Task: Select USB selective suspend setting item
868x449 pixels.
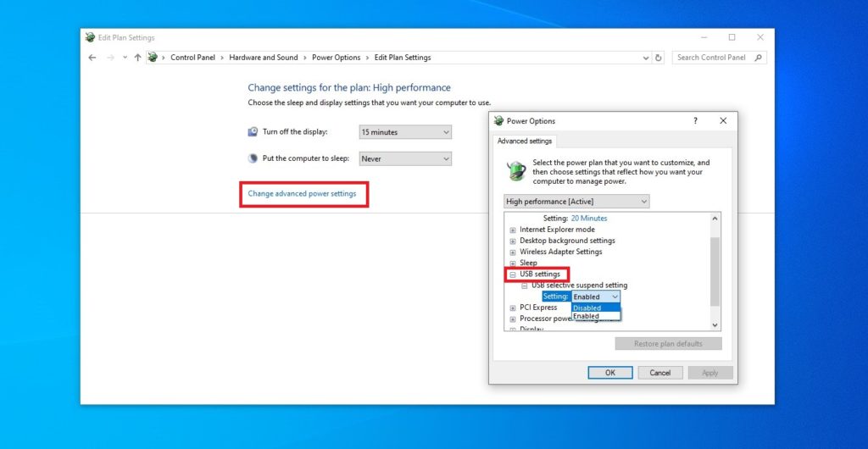Action: (580, 285)
